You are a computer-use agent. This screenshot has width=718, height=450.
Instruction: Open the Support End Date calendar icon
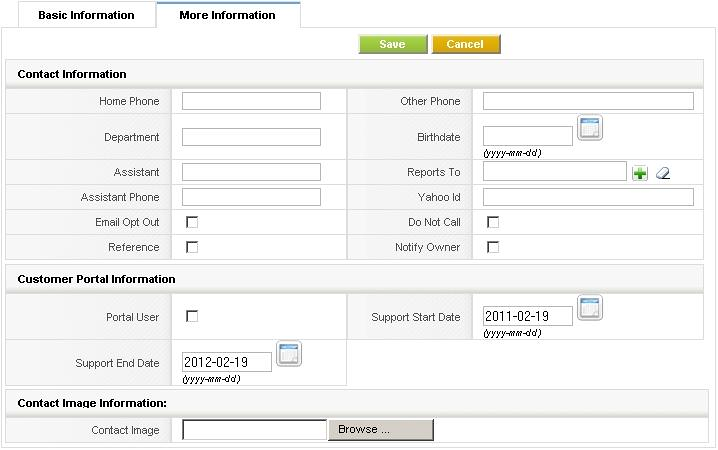[289, 353]
